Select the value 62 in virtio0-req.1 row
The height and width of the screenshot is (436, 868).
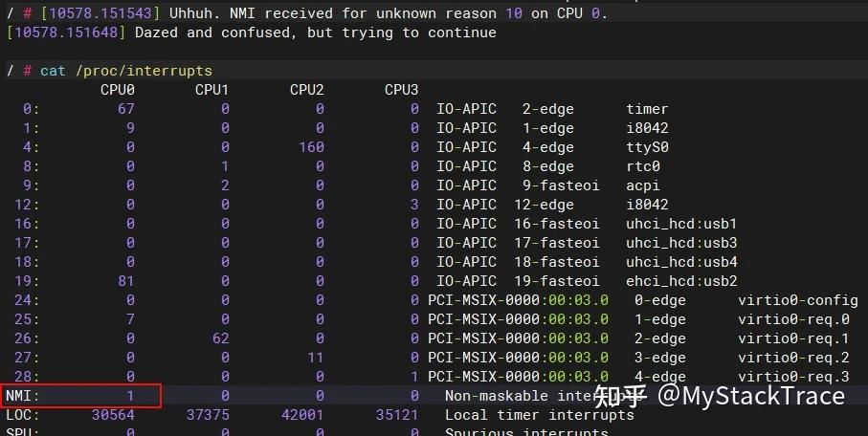click(x=220, y=338)
